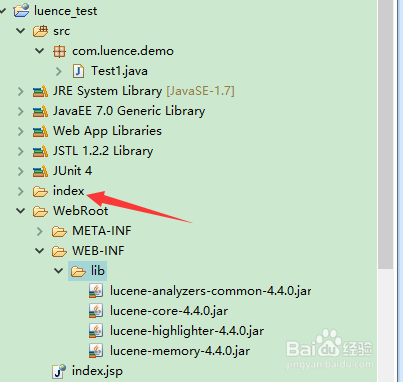
Task: Select the WEB-INF label
Action: click(98, 251)
